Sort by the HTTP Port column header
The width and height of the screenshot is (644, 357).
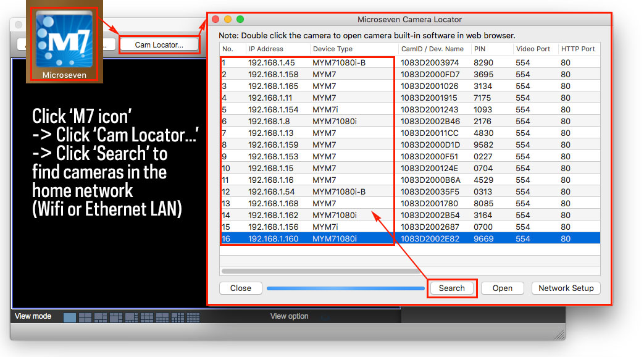[x=578, y=49]
